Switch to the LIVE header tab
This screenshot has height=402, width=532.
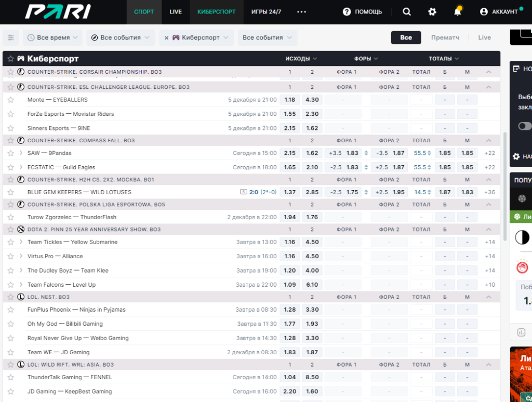(x=176, y=12)
